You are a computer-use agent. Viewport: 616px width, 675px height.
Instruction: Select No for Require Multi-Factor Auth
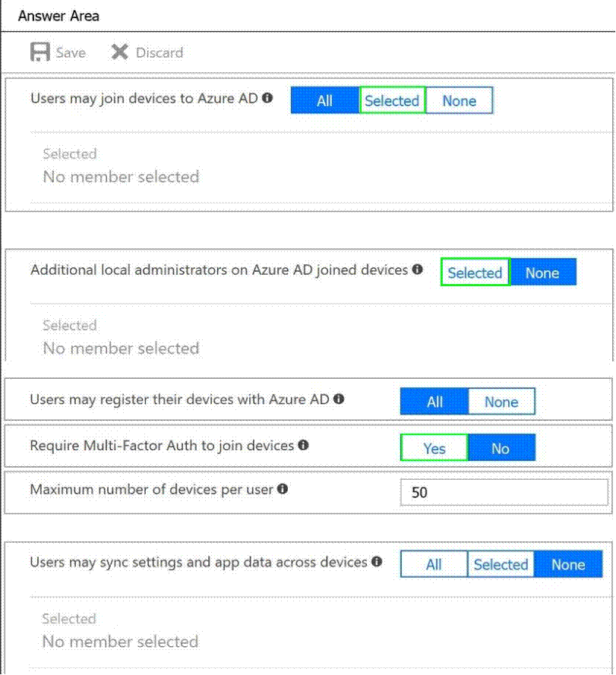(501, 448)
